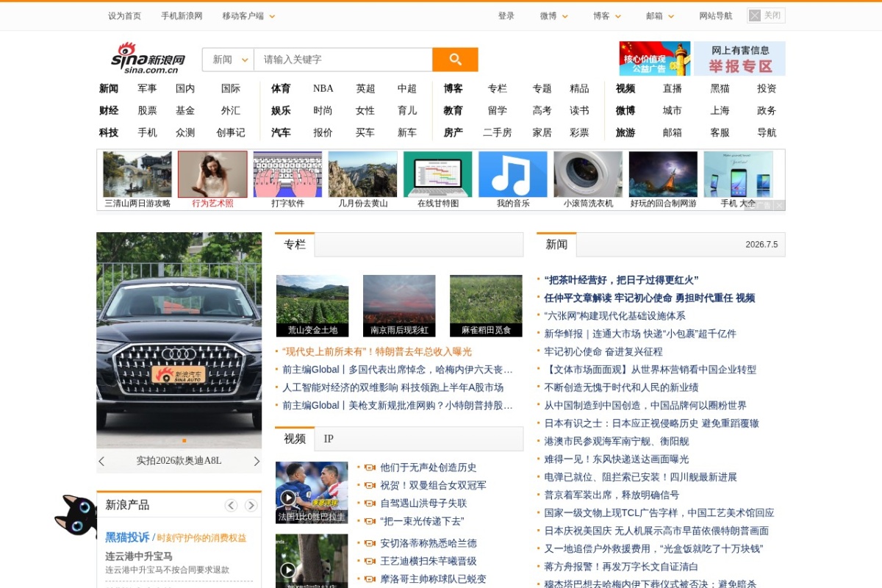This screenshot has height=588, width=882.
Task: Open the 小滚筒洗衣机 thumbnail
Action: 588,174
